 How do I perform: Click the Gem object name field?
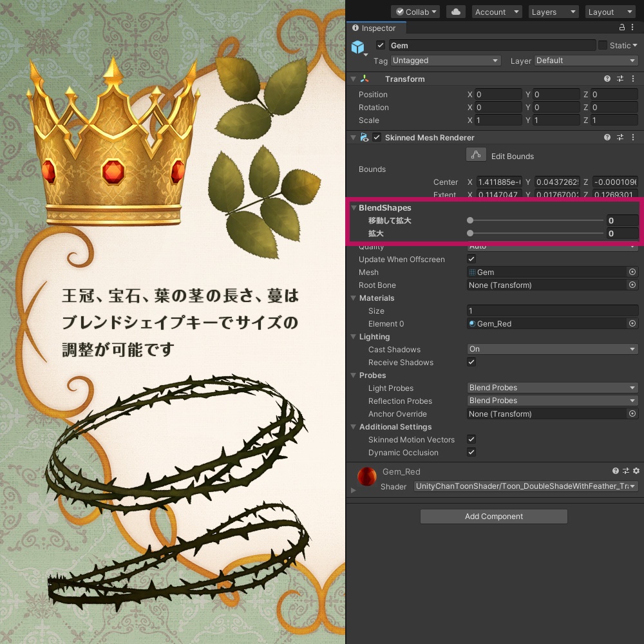(492, 45)
